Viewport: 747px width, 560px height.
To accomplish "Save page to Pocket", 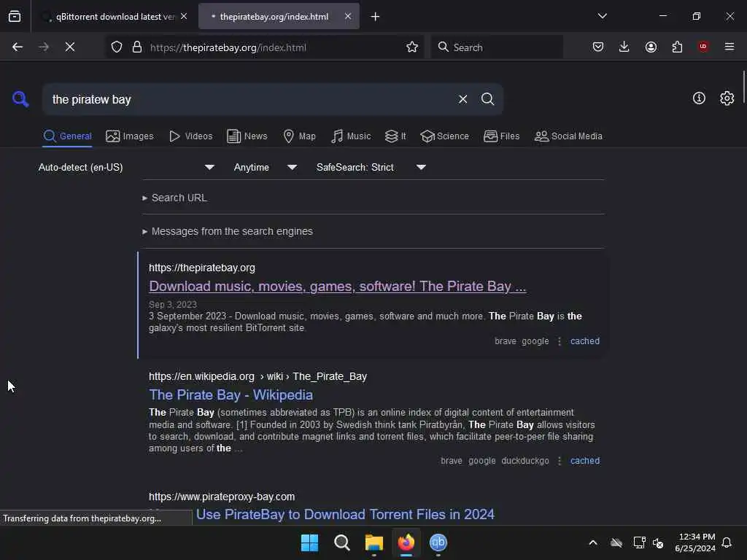I will tap(598, 47).
